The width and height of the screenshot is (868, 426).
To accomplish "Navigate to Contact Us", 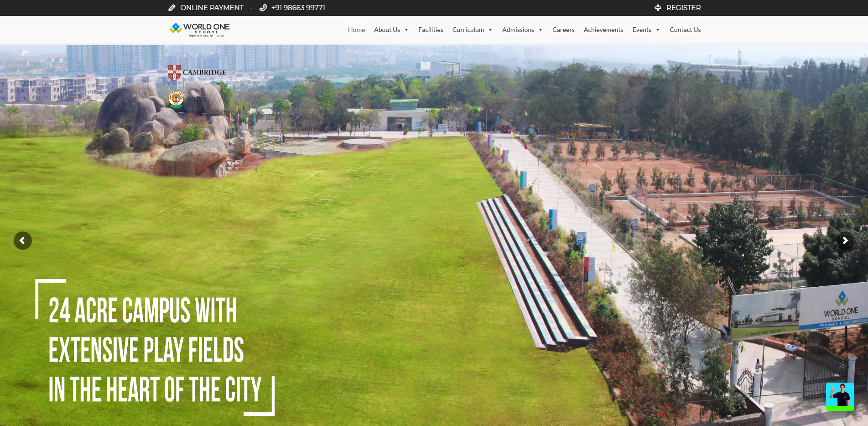I will pyautogui.click(x=685, y=30).
